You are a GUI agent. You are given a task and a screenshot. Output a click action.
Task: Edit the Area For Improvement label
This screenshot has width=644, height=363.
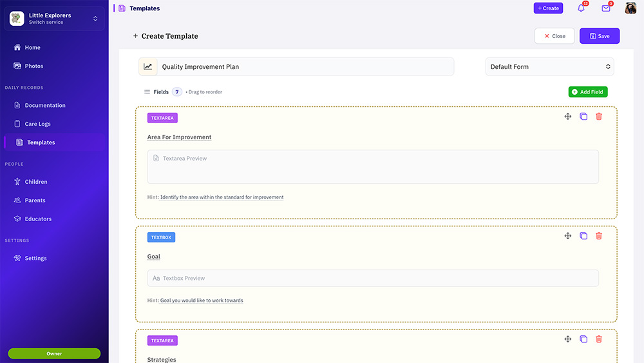179,137
